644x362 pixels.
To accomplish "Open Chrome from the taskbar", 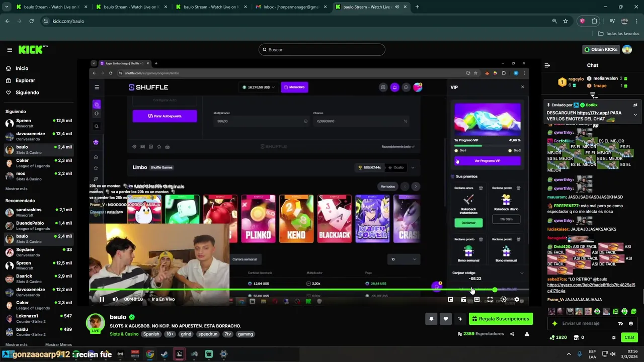I will tap(150, 354).
